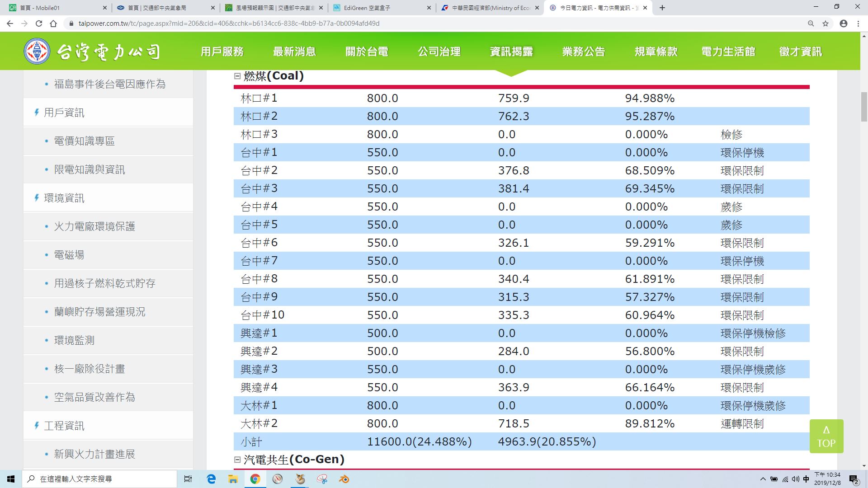
Task: Open 蘭嶼貯存場營運現況 link
Action: coord(99,312)
